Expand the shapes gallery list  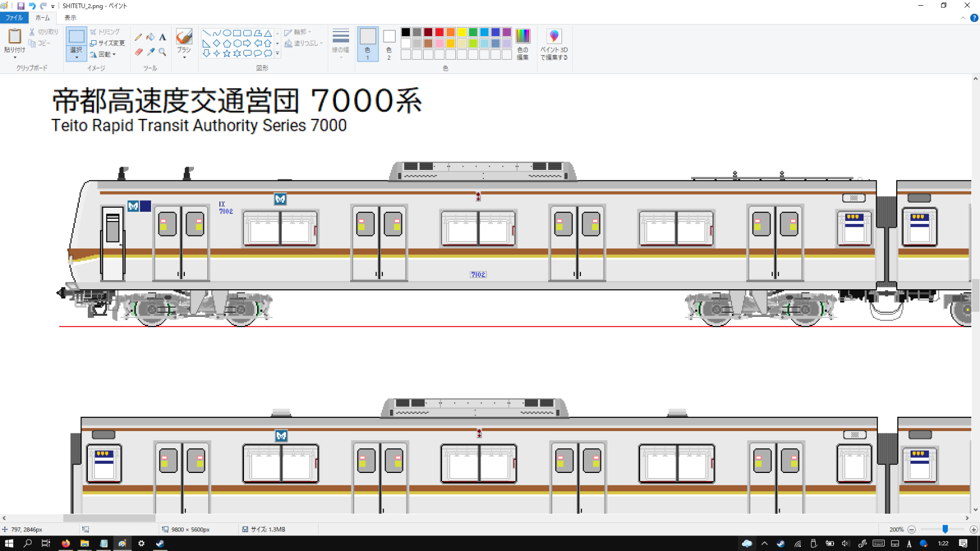point(277,53)
